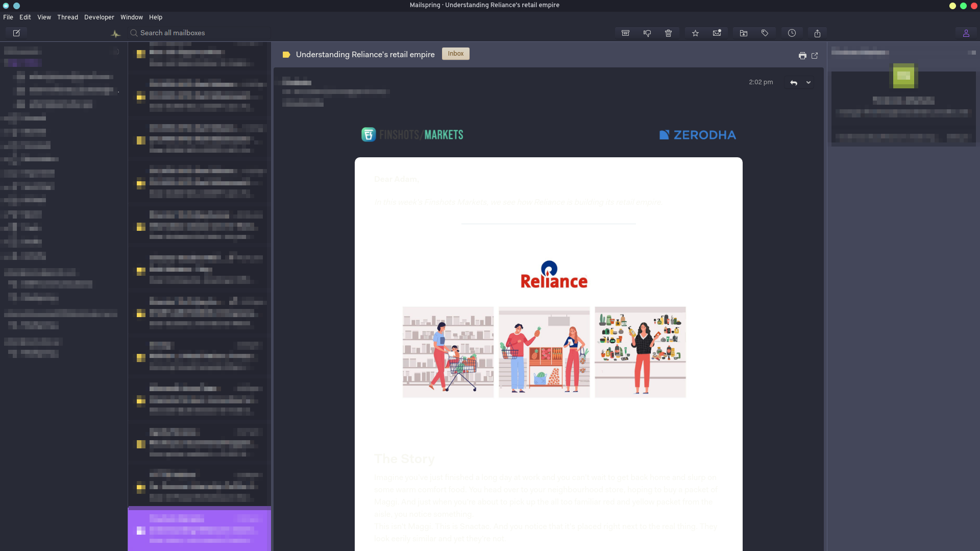Mark the email as spam
Viewport: 980px width, 551px height.
[647, 33]
